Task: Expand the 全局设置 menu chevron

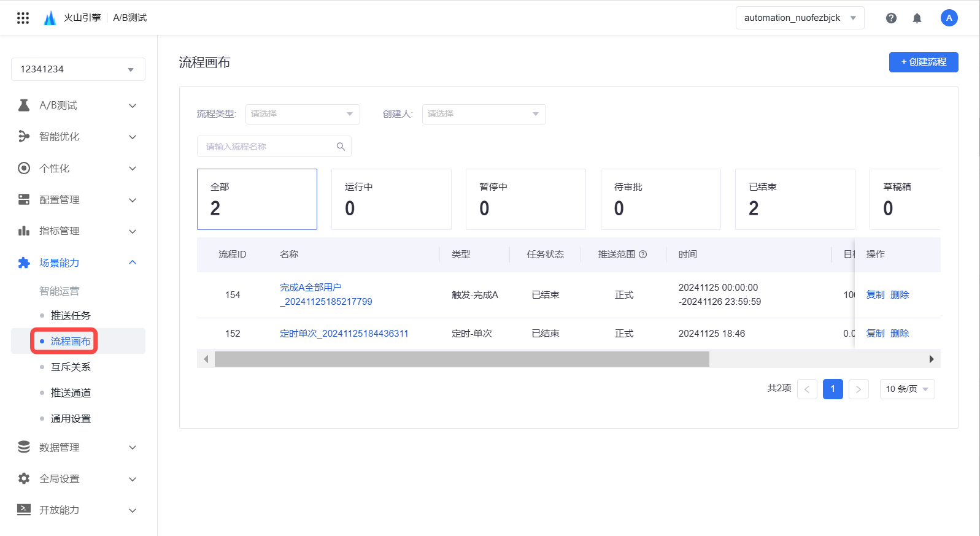Action: (x=133, y=479)
